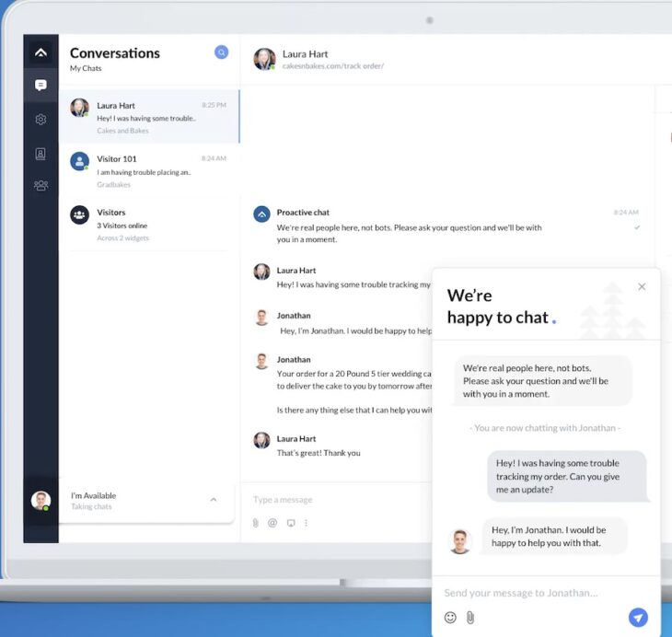672x637 pixels.
Task: Click the paperclip attach icon in chat widget
Action: [470, 618]
